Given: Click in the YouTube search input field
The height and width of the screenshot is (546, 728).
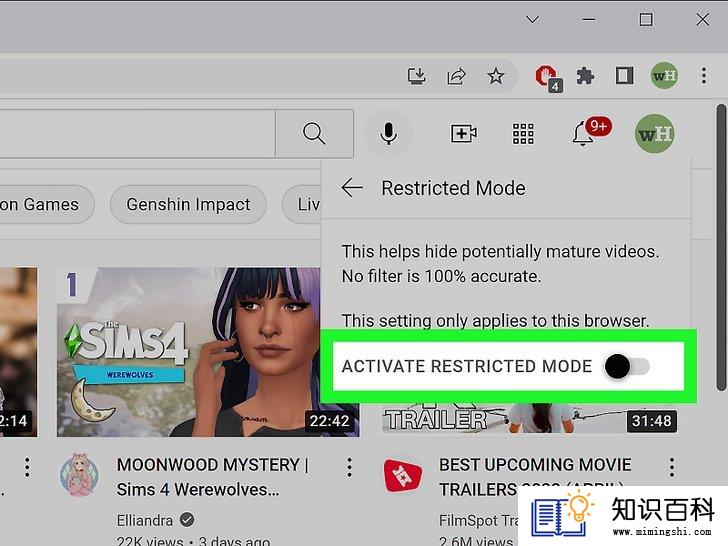Looking at the screenshot, I should pyautogui.click(x=137, y=134).
